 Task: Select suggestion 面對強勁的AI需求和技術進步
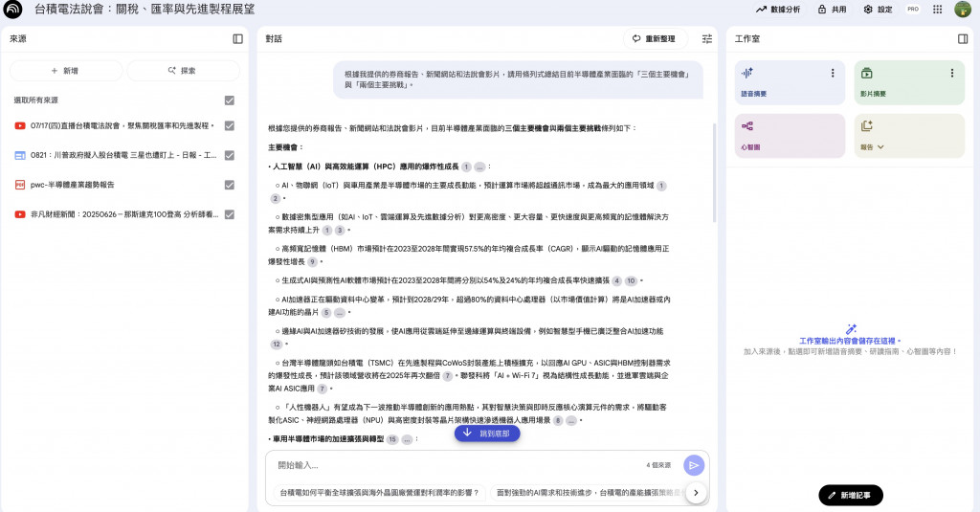[588, 493]
